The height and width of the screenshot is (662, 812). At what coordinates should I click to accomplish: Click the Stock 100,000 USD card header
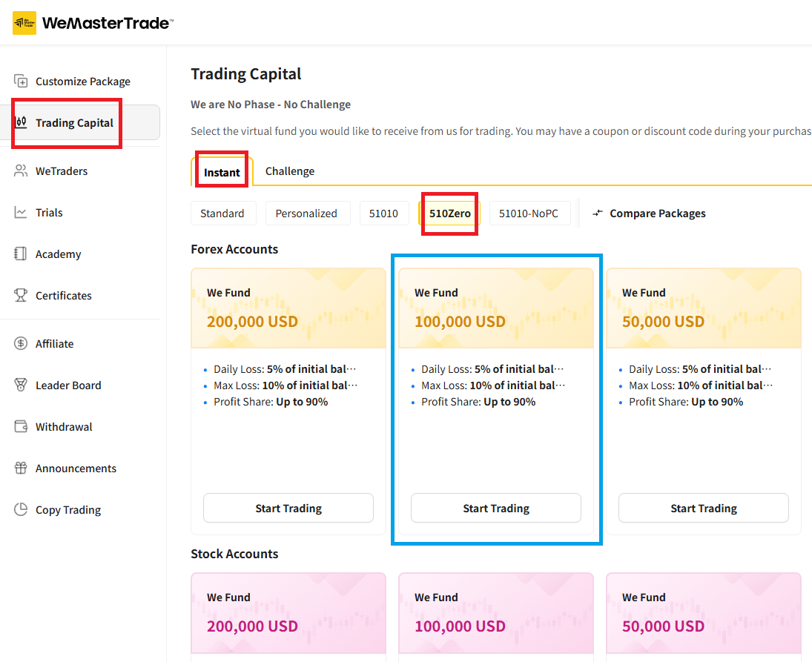[496, 613]
